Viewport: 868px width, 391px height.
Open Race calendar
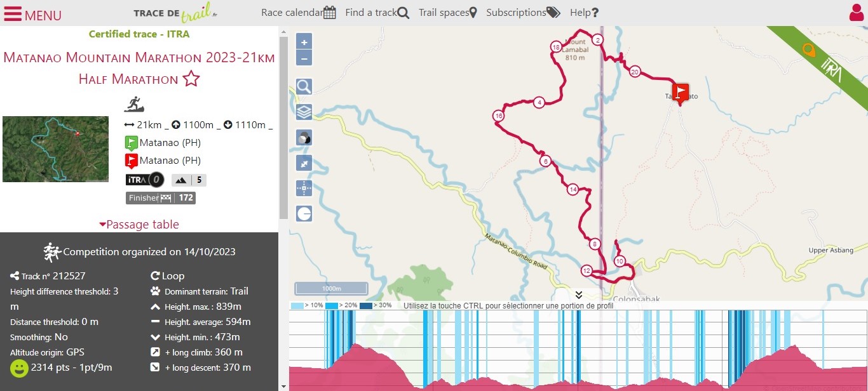pos(299,13)
